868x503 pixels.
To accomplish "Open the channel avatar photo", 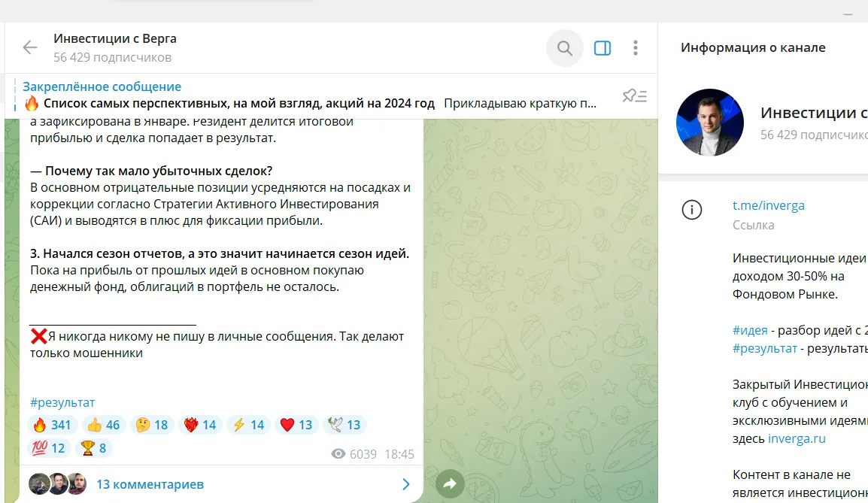I will pyautogui.click(x=710, y=123).
